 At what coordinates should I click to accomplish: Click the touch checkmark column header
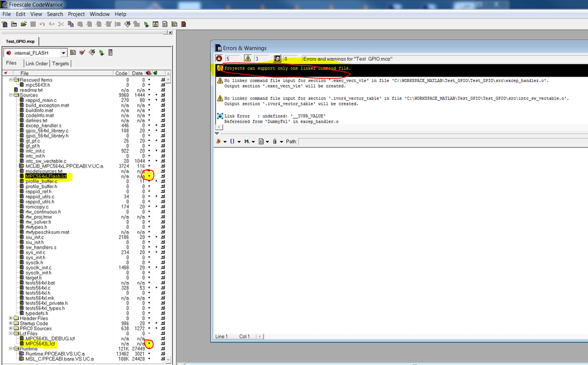[6, 73]
